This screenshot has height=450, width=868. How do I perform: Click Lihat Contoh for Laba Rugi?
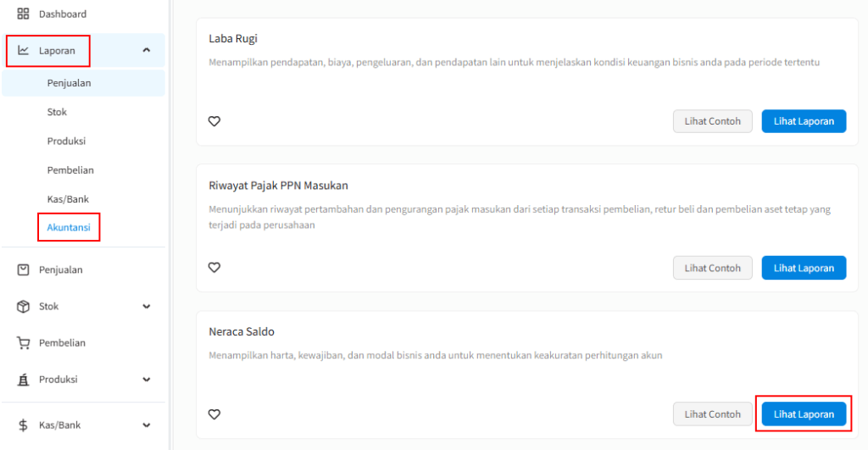(712, 121)
